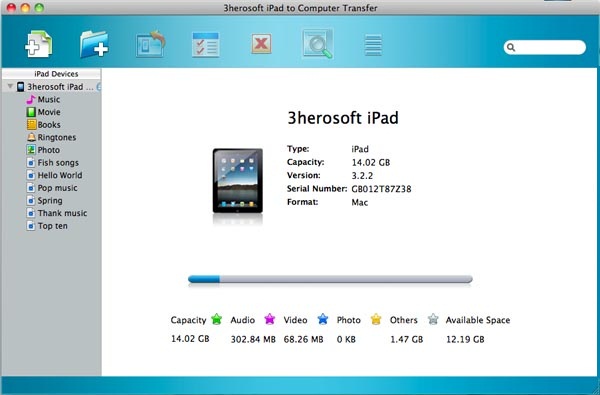The width and height of the screenshot is (600, 395).
Task: Click the storage usage bar
Action: [330, 279]
